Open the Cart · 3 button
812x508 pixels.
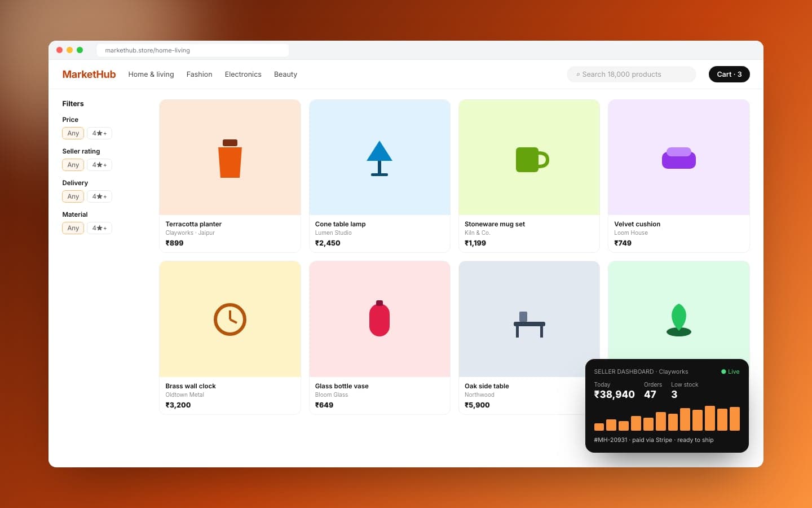coord(729,75)
